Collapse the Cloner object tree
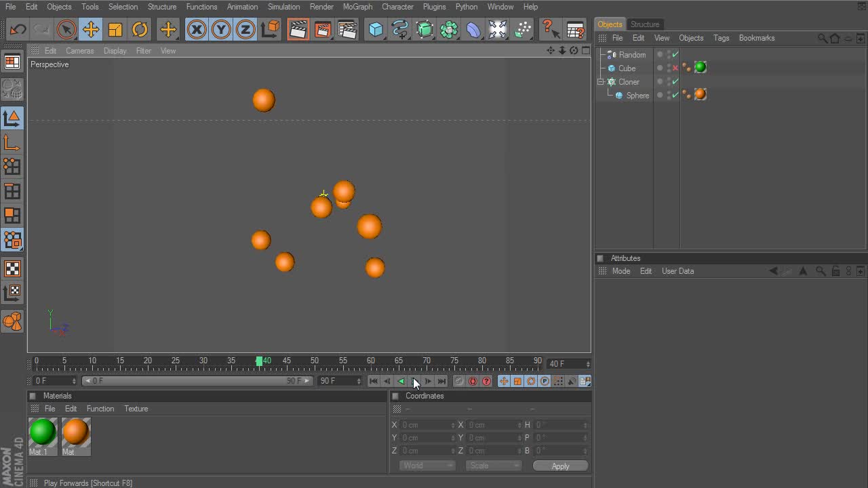Image resolution: width=868 pixels, height=488 pixels. pos(600,82)
